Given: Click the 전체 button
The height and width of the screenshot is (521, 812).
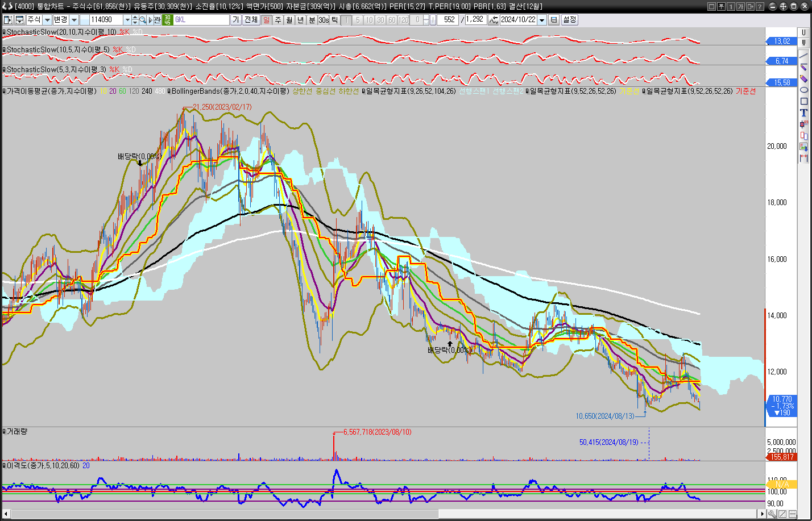Looking at the screenshot, I should tap(251, 20).
